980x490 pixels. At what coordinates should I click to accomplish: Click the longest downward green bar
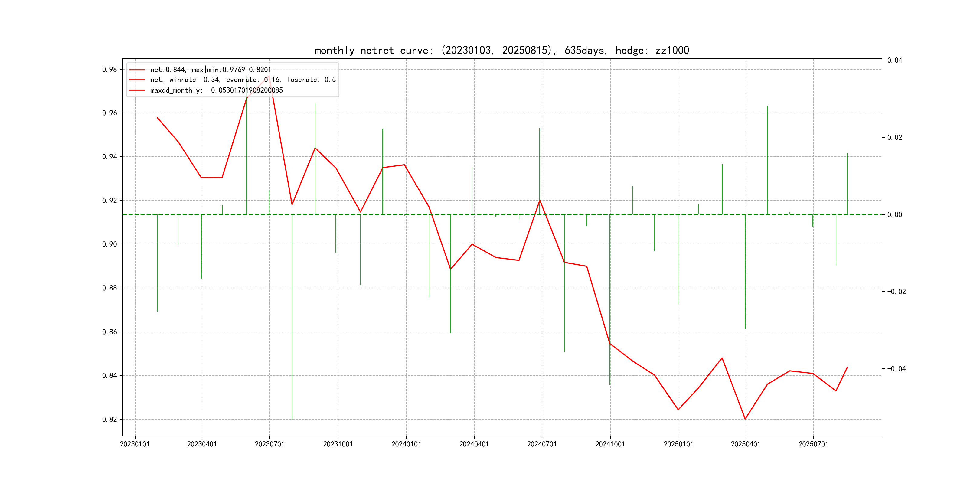292,316
